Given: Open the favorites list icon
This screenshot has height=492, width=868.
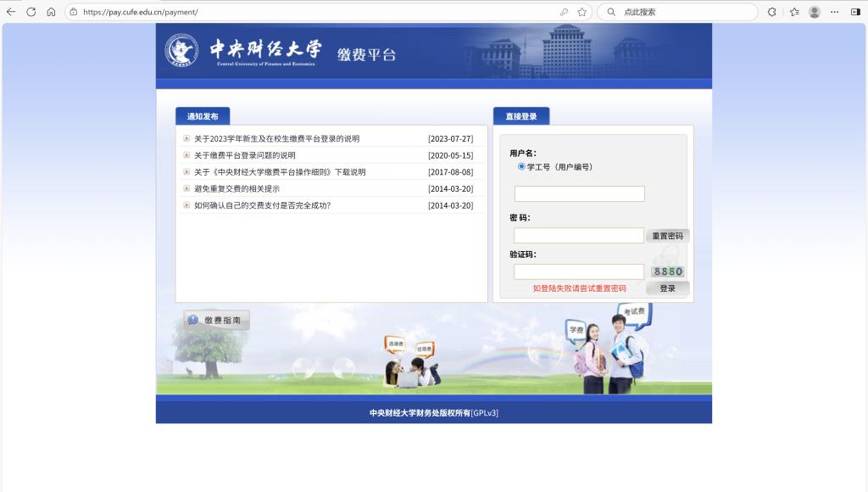Looking at the screenshot, I should point(794,12).
